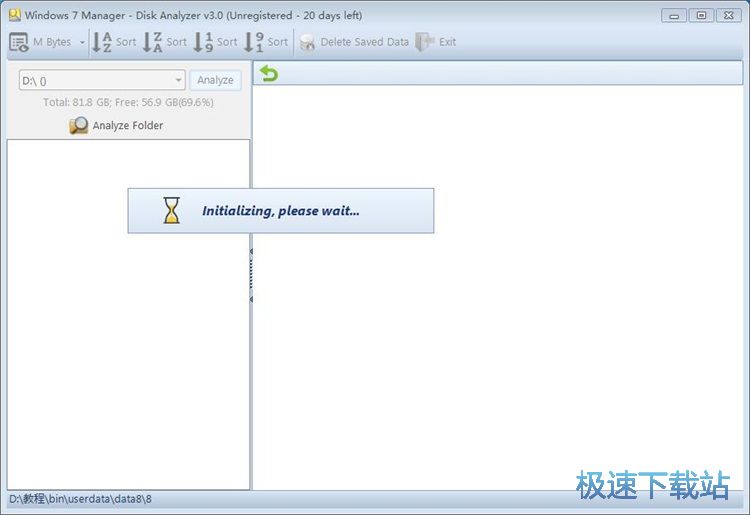This screenshot has height=515, width=750.
Task: Click the green back arrow icon
Action: (269, 74)
